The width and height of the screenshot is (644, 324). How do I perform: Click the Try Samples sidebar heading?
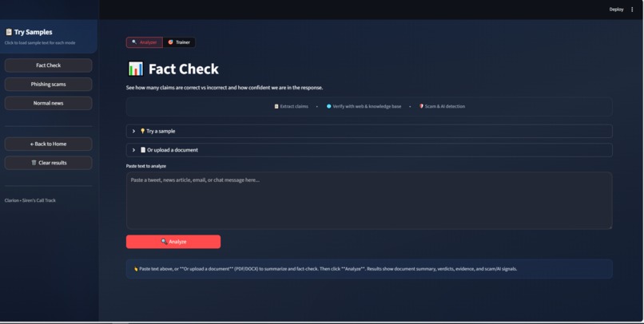(x=34, y=32)
